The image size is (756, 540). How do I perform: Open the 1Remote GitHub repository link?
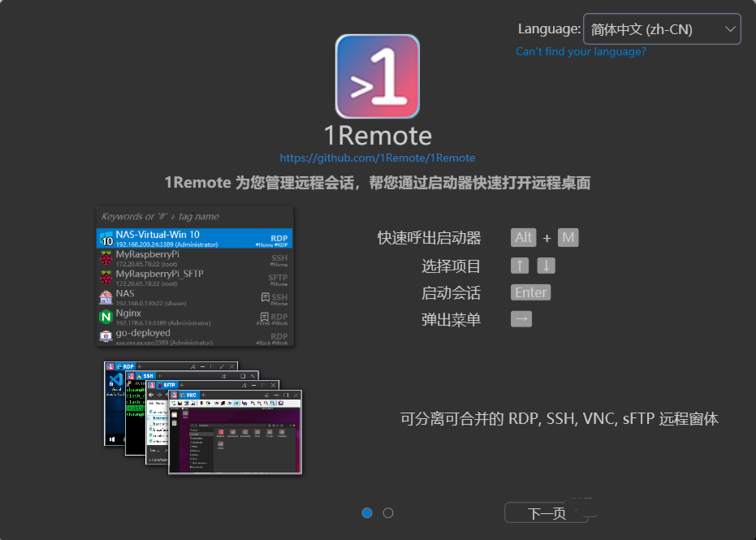click(378, 158)
